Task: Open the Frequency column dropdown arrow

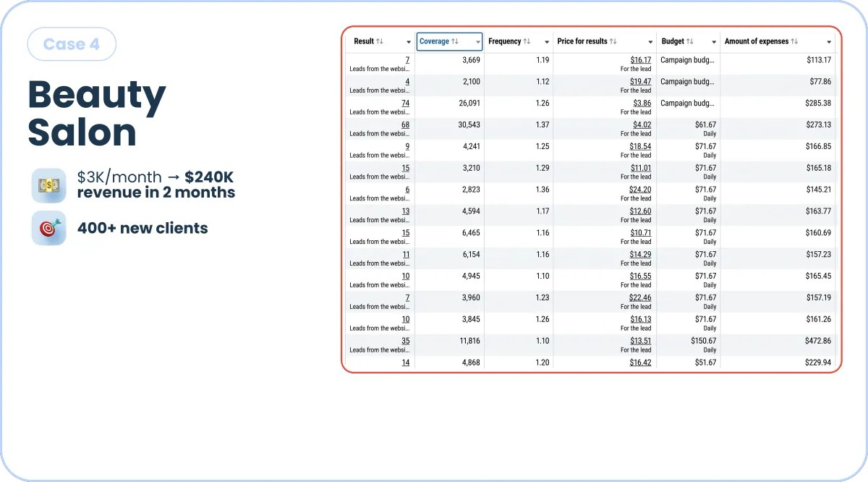Action: (x=547, y=42)
